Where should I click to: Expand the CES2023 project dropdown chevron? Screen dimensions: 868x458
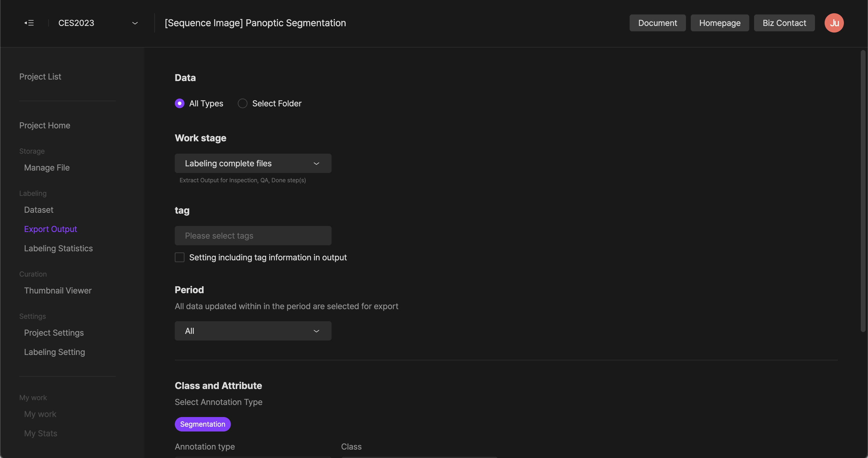pos(135,23)
